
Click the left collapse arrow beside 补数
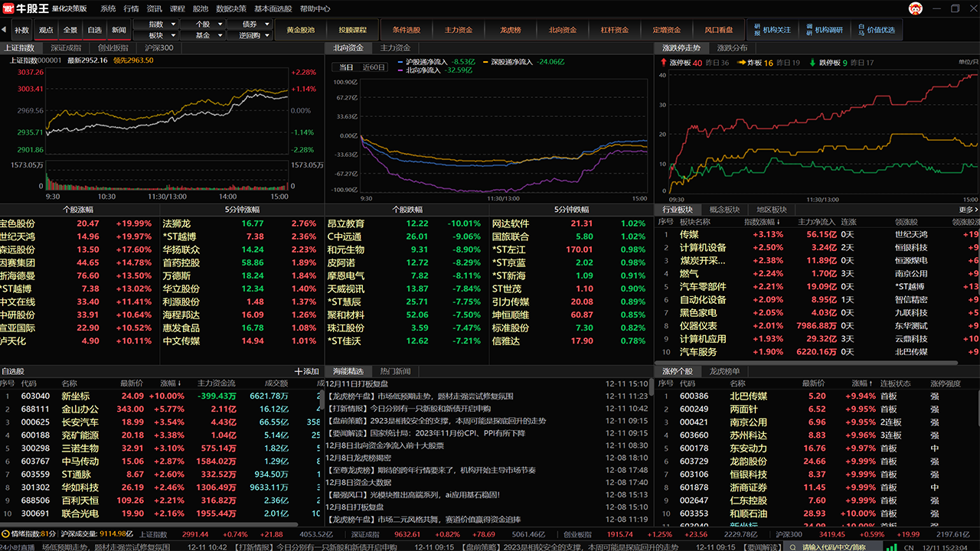5,30
